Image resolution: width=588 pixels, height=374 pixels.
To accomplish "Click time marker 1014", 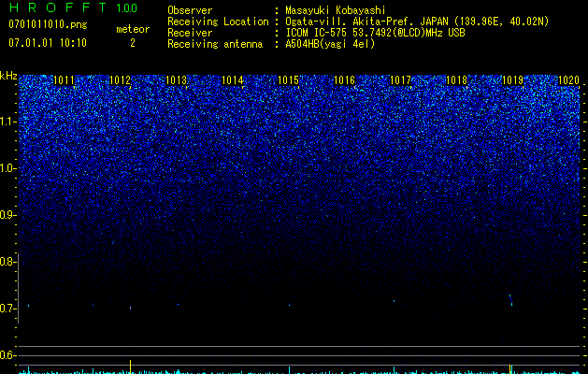I will (233, 79).
